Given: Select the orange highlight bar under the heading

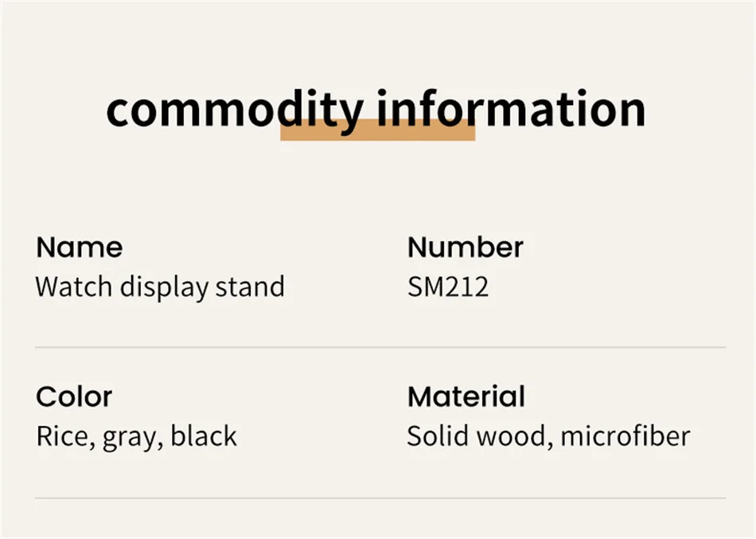Looking at the screenshot, I should pyautogui.click(x=378, y=130).
